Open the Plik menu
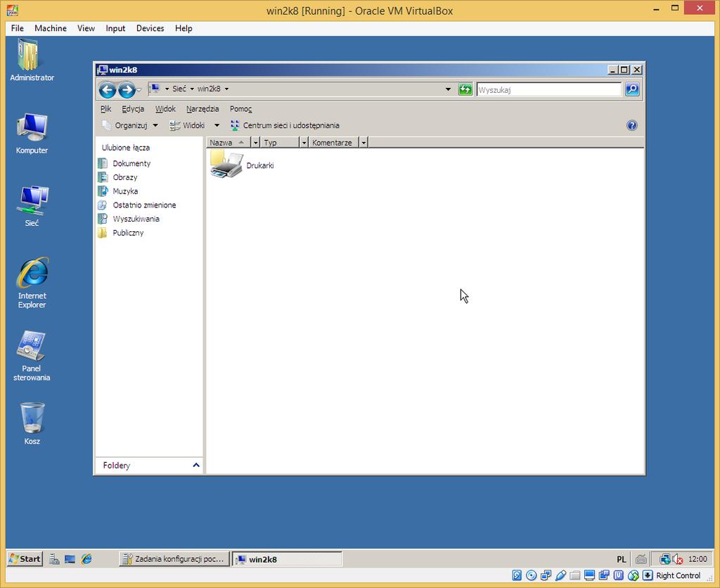Viewport: 720px width, 588px height. pos(105,109)
